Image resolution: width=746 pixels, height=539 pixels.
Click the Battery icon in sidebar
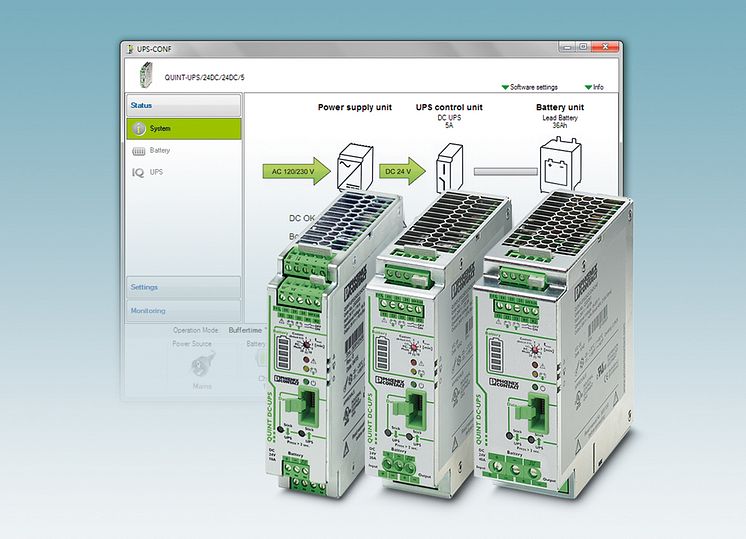click(138, 151)
